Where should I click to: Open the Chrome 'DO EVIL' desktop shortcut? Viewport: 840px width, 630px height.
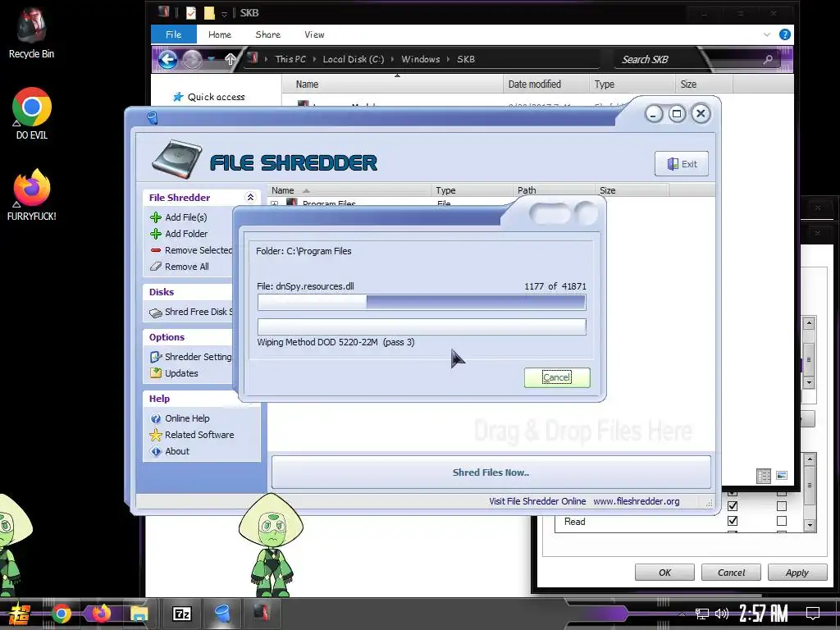[x=32, y=107]
